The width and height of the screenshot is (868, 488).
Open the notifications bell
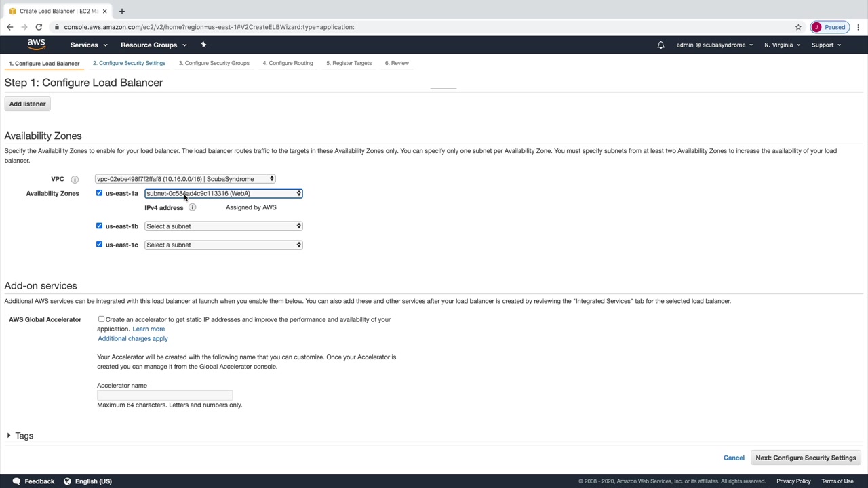[660, 45]
